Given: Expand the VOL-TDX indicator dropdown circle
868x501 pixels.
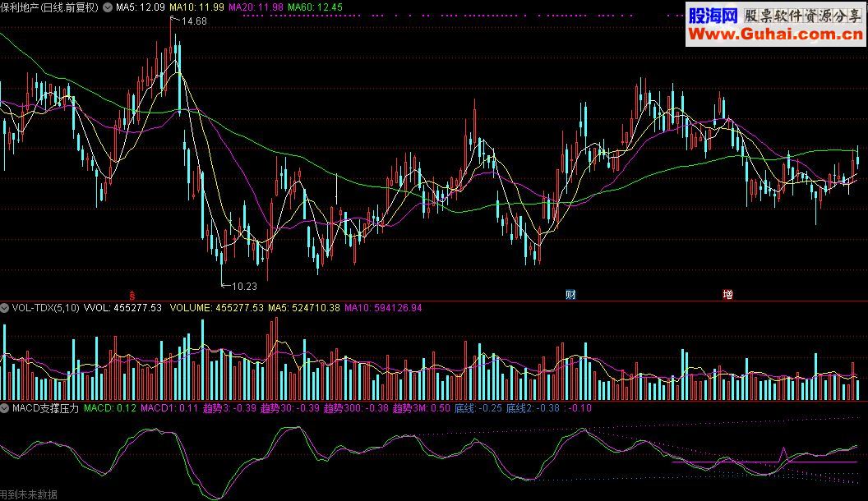Looking at the screenshot, I should pyautogui.click(x=4, y=308).
